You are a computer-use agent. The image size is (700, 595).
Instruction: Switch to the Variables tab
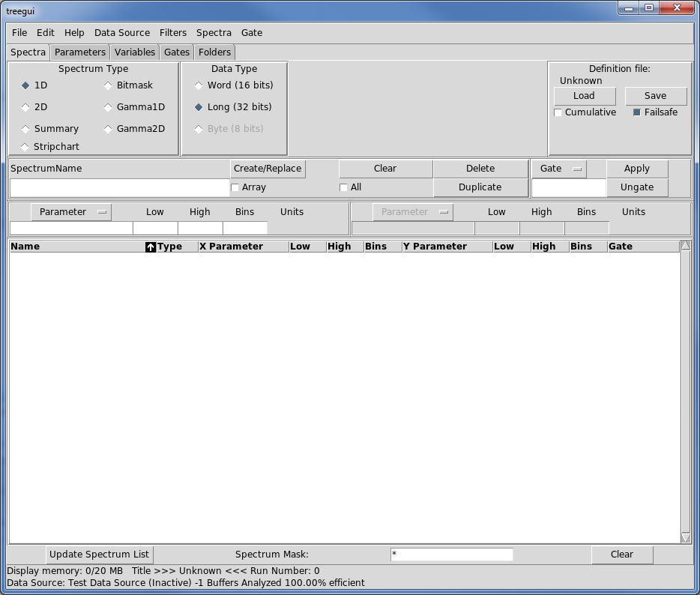coord(135,52)
